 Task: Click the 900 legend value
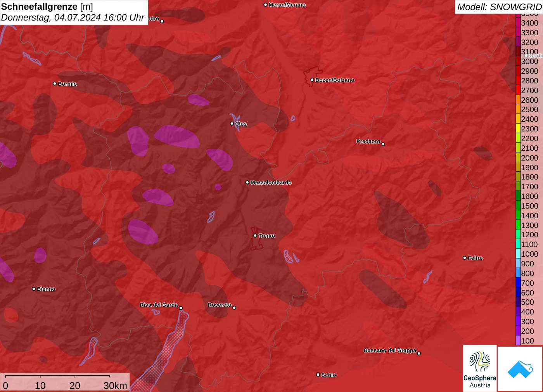(x=527, y=264)
